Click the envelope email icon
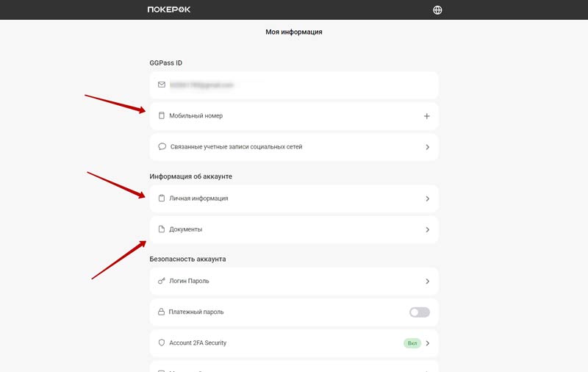 coord(162,85)
